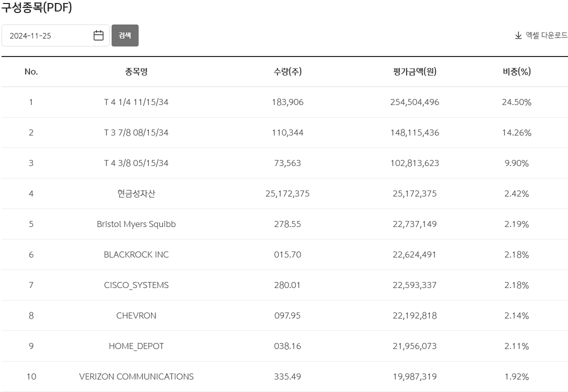The width and height of the screenshot is (568, 392).
Task: Click quantity value 73,563
Action: click(288, 163)
